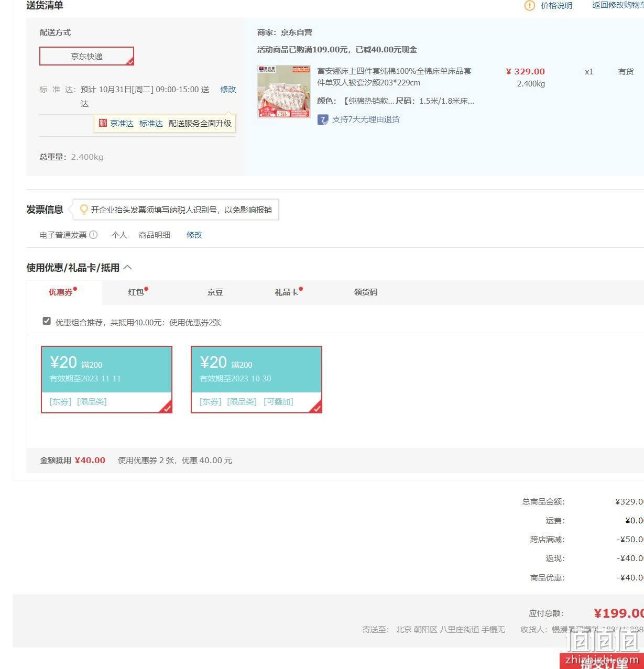
Task: Click the 发票信息 heading
Action: coord(45,210)
